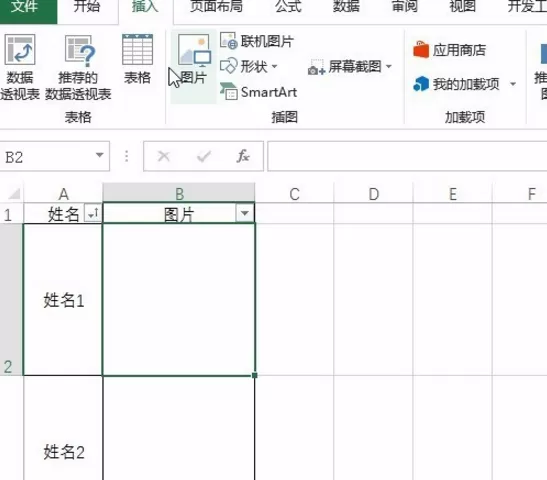Click cell containing 姓名2
This screenshot has width=547, height=480.
point(63,428)
